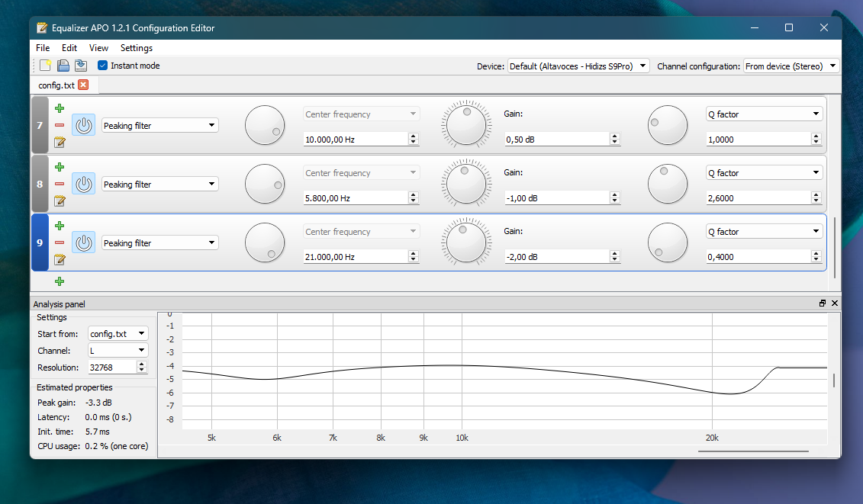Open Q factor dropdown in row 8

(x=765, y=173)
